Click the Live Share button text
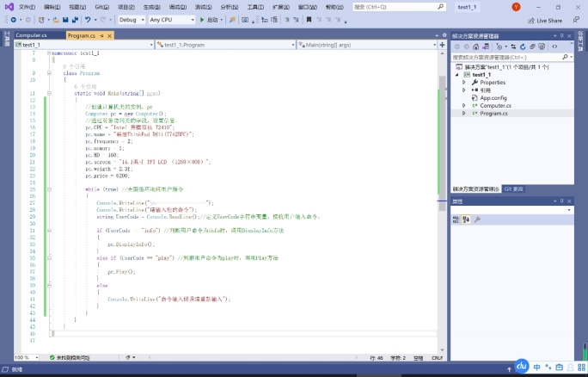588x377 pixels. pyautogui.click(x=549, y=21)
